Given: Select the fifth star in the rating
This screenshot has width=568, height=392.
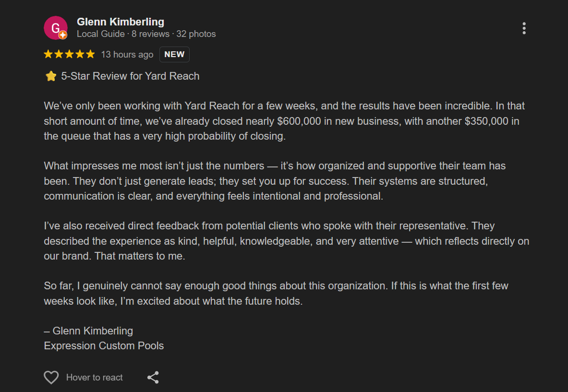Looking at the screenshot, I should 90,54.
